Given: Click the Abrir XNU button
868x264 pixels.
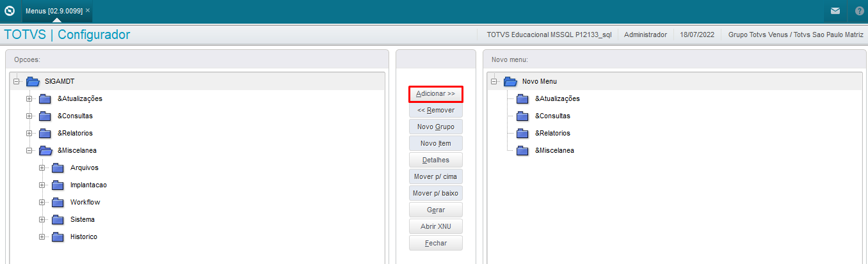Looking at the screenshot, I should (x=435, y=226).
